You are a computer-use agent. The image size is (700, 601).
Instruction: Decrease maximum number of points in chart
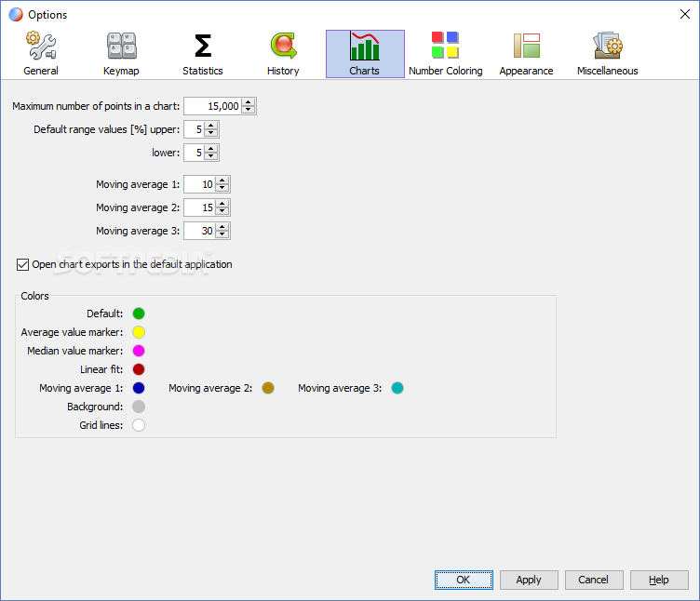point(249,110)
